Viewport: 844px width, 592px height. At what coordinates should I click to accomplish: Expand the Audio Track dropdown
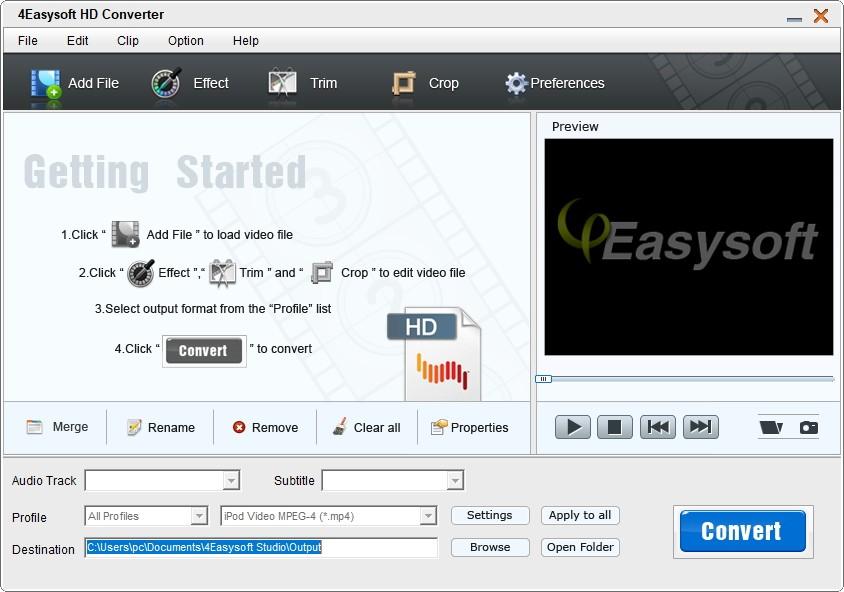coord(231,481)
